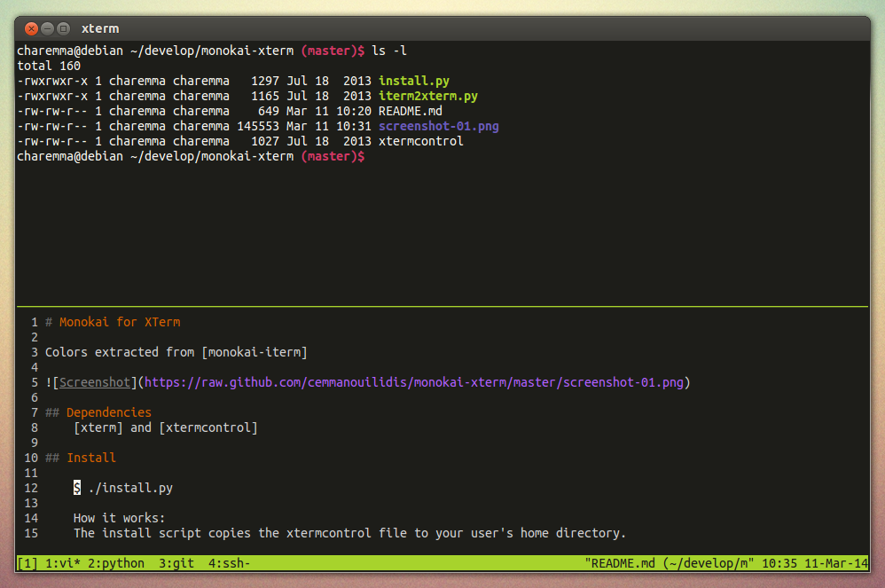Click the -rwxrwxr-x permissions of install.py row
This screenshot has height=588, width=885.
(x=52, y=82)
